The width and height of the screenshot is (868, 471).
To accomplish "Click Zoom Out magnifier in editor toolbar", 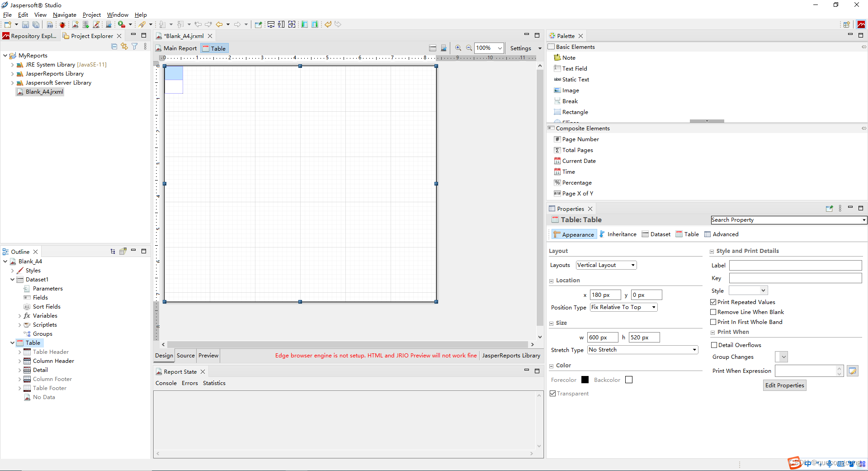I will [x=469, y=48].
